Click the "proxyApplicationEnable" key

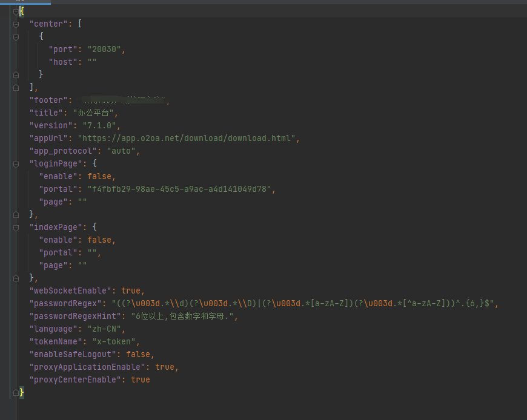(87, 367)
